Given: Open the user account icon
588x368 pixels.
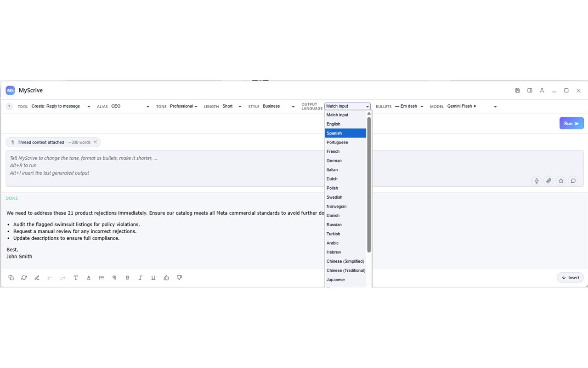Looking at the screenshot, I should 542,91.
